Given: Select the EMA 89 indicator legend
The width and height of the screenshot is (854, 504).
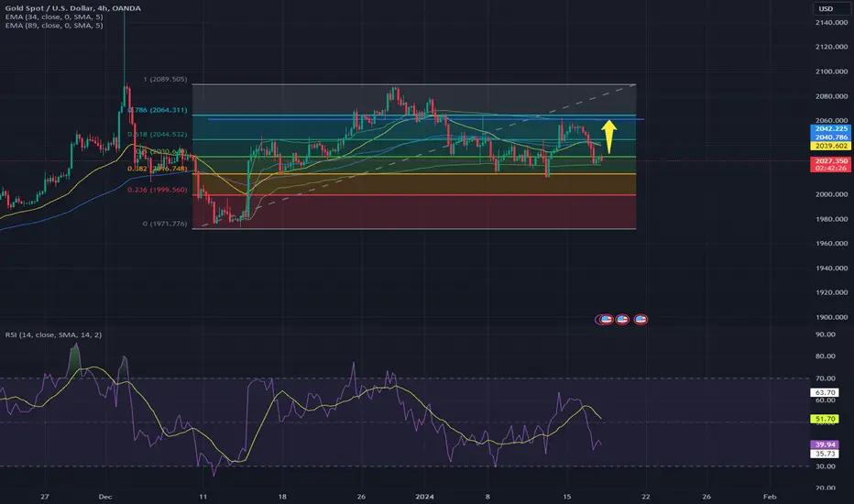Looking at the screenshot, I should coord(54,25).
